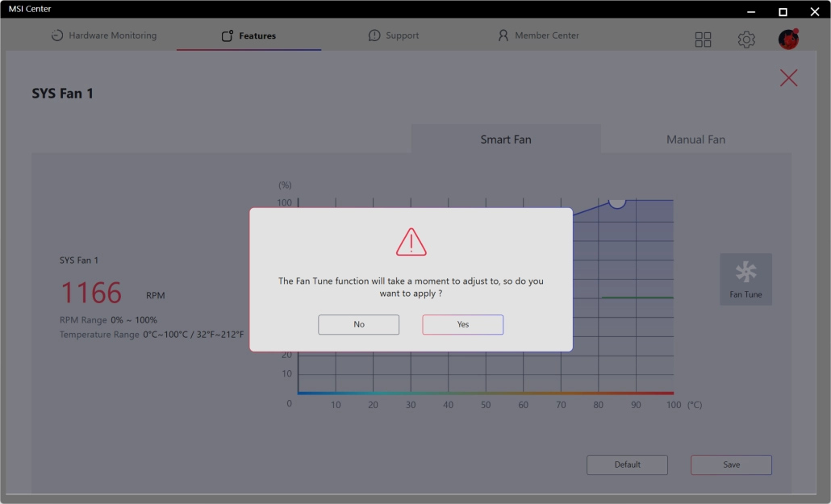Click the RPM Range 0% ~ 100% text
This screenshot has width=831, height=504.
coord(108,320)
